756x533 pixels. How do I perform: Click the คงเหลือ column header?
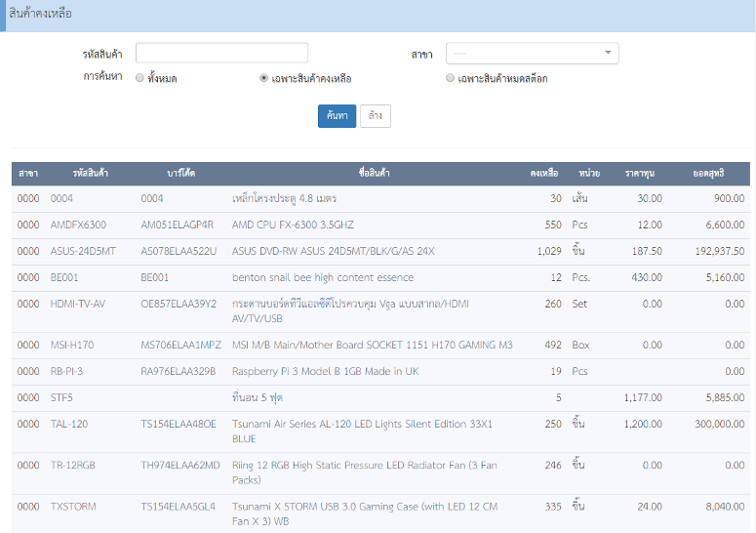[544, 173]
